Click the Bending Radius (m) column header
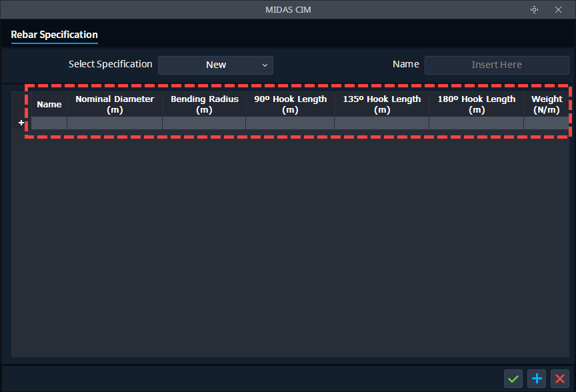This screenshot has height=392, width=576. tap(204, 104)
